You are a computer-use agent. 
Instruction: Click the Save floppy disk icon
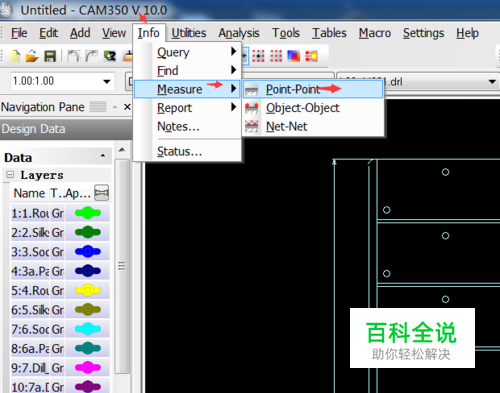(x=50, y=56)
